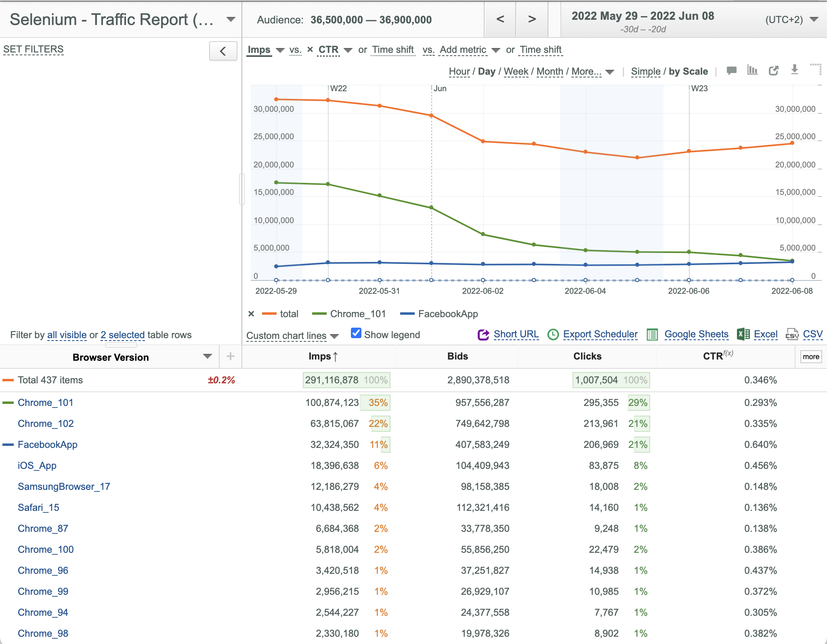Select the Simple scale mode
Screen dimensions: 827x644
point(645,71)
